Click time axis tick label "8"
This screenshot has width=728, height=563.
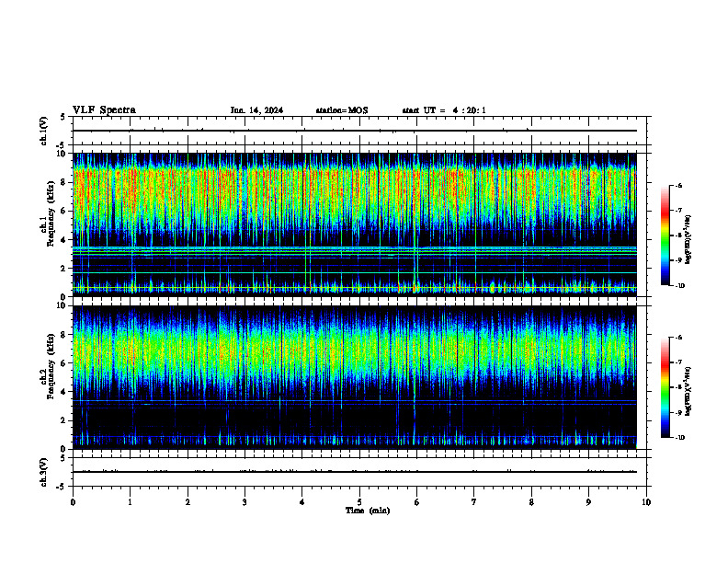point(531,502)
